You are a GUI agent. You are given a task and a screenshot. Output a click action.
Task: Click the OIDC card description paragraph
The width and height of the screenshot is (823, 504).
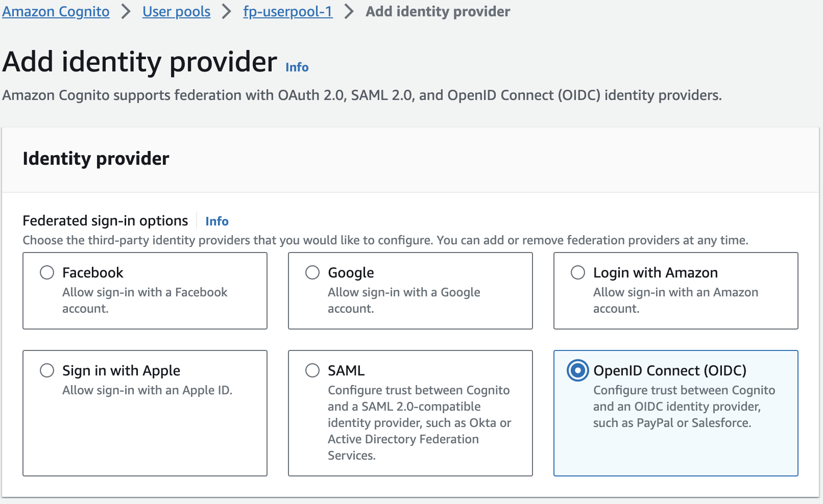[684, 407]
